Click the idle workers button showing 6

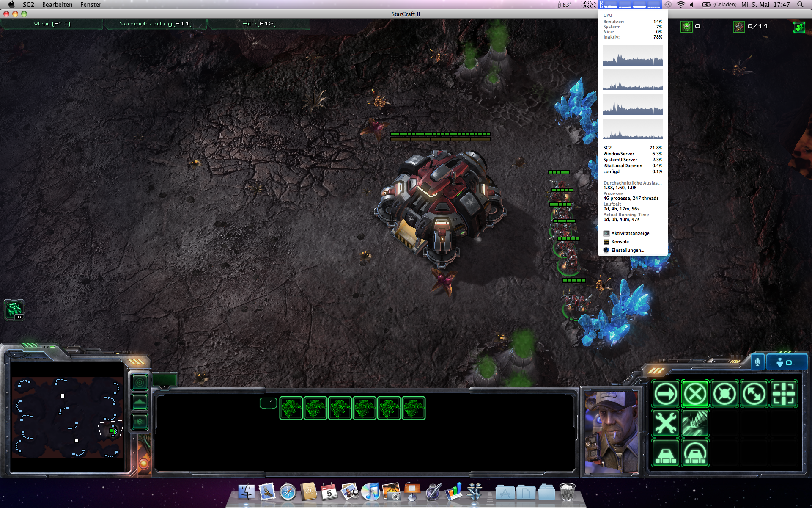[x=14, y=310]
